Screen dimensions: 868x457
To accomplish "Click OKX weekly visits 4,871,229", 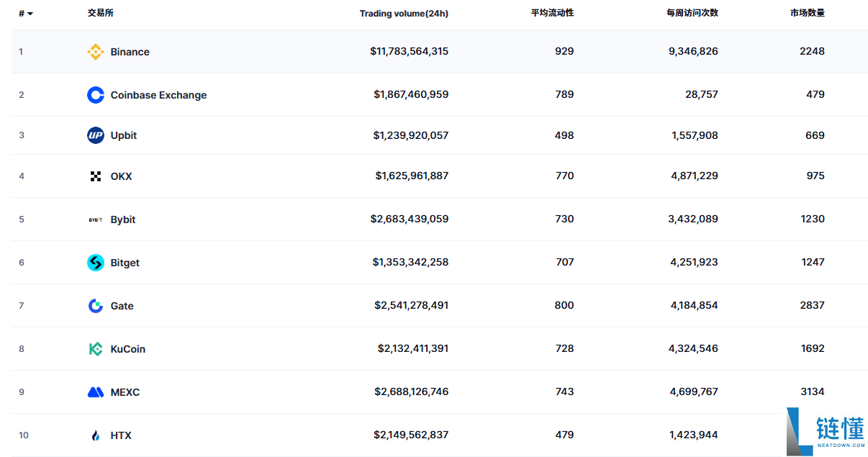I will (694, 176).
